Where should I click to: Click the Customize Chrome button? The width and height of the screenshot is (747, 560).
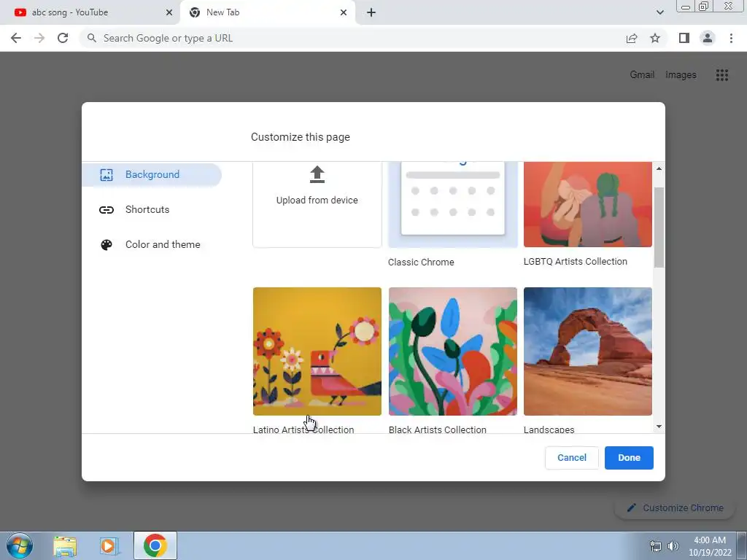pos(675,508)
